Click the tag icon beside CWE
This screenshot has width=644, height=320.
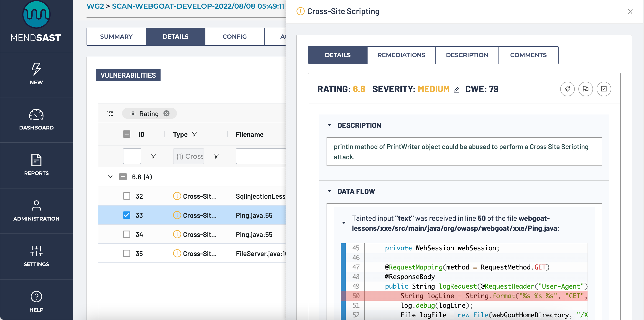tap(567, 89)
